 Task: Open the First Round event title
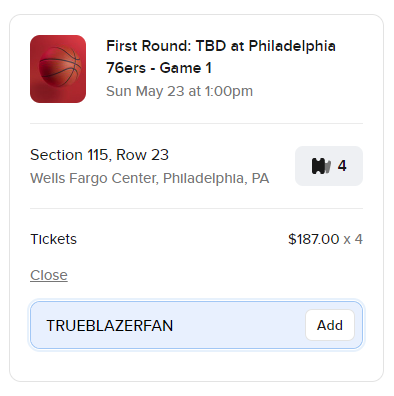pyautogui.click(x=221, y=57)
